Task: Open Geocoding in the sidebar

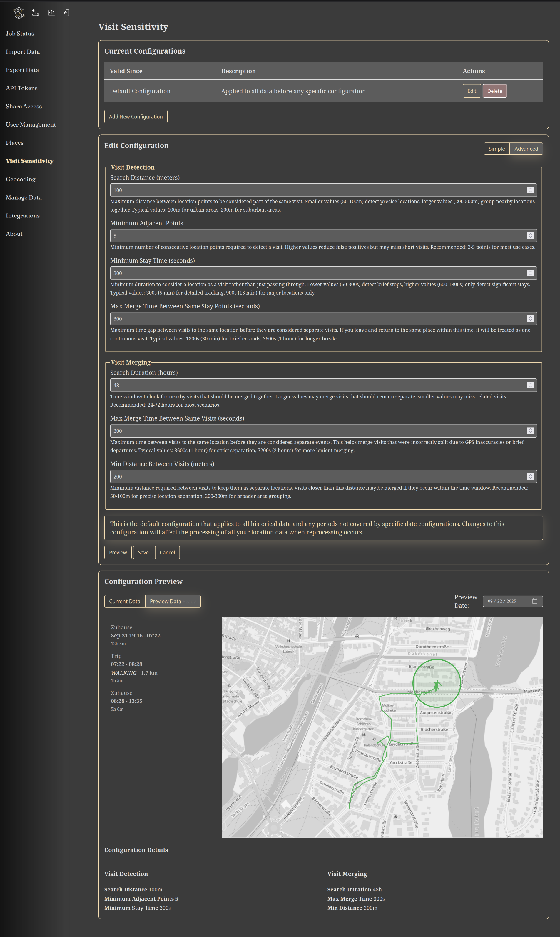Action: 21,180
